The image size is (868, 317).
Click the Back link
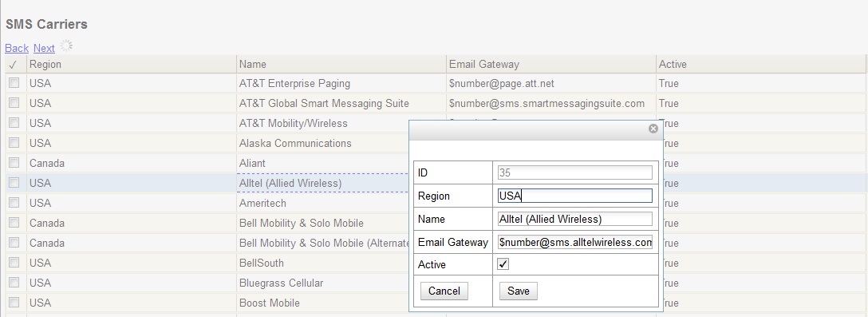pos(17,48)
